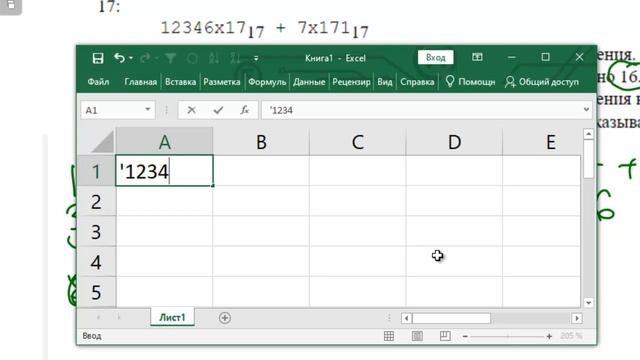Expand the Name Box dropdown arrow
This screenshot has width=640, height=360.
tap(148, 109)
